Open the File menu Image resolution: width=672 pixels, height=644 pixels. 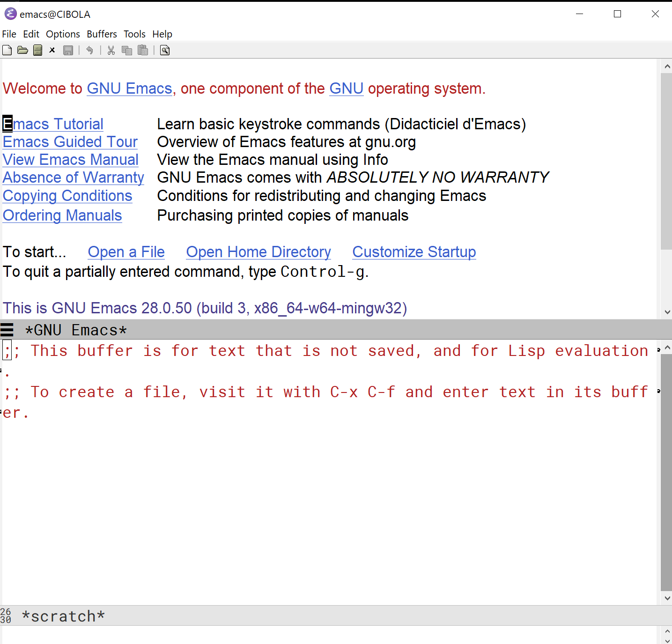pos(9,34)
